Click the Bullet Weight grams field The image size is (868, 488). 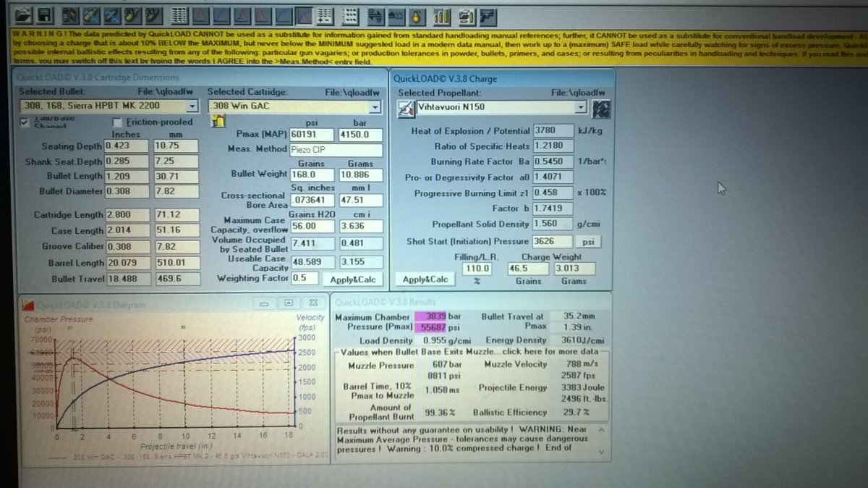pos(361,174)
